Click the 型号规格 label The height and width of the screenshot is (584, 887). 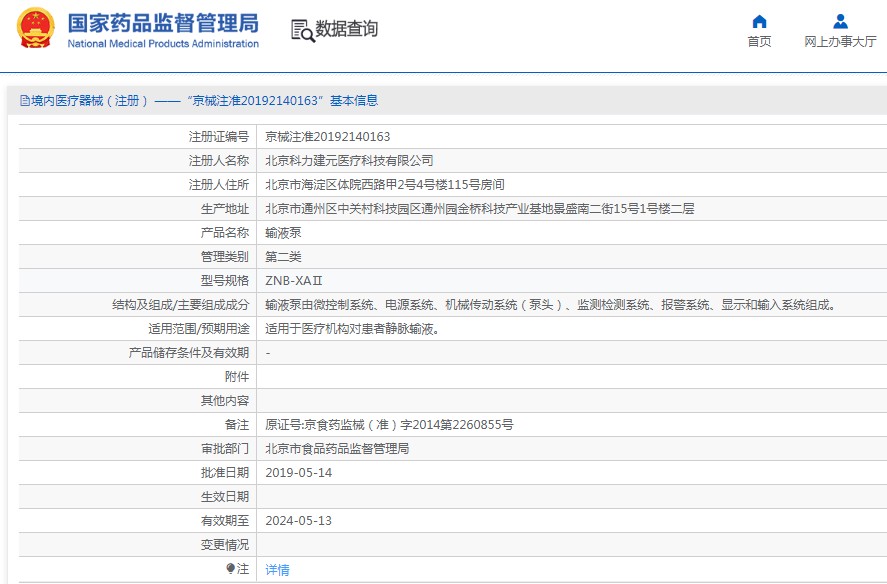(x=225, y=281)
